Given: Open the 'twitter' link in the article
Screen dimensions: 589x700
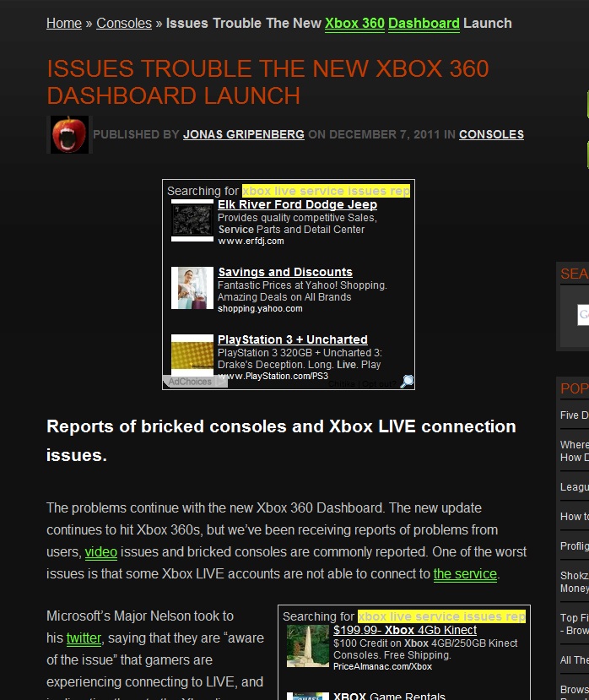Looking at the screenshot, I should pos(84,638).
